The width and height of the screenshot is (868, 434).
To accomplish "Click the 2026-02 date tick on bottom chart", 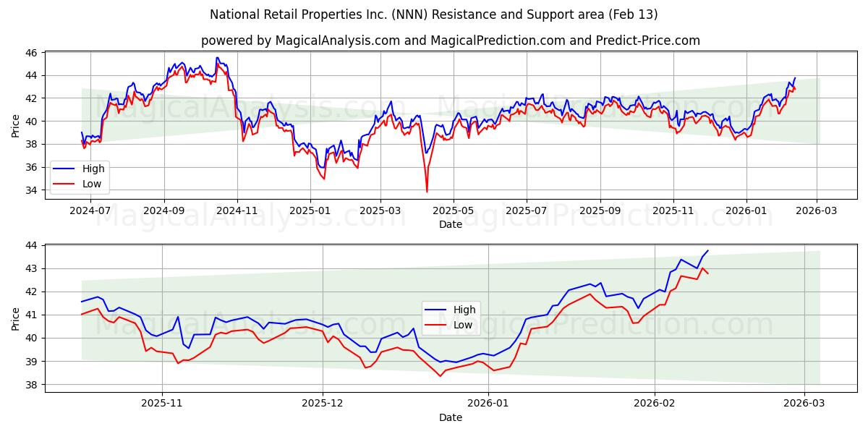I will [x=654, y=404].
